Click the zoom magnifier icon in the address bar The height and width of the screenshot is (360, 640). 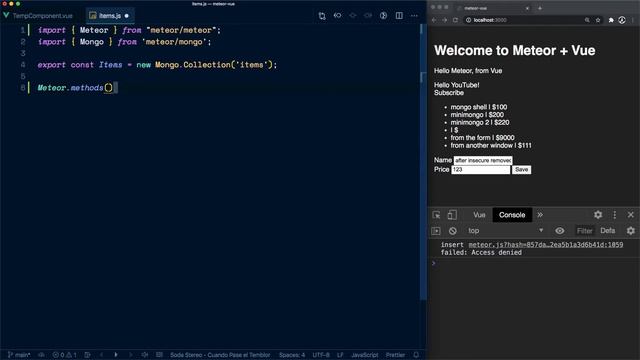tap(587, 20)
